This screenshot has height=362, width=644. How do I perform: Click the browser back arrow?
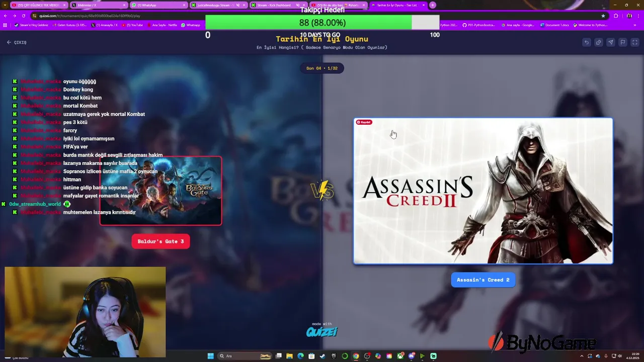click(6, 16)
